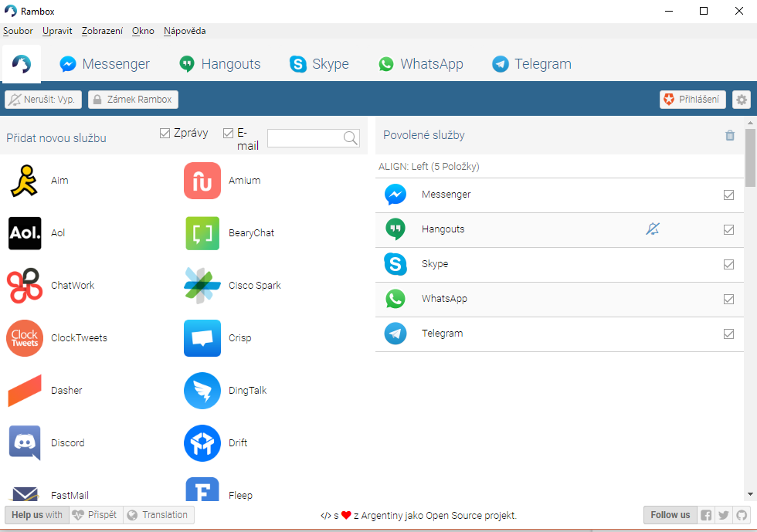Viewport: 757px width, 532px height.
Task: Select the Telegram row label
Action: tap(442, 334)
